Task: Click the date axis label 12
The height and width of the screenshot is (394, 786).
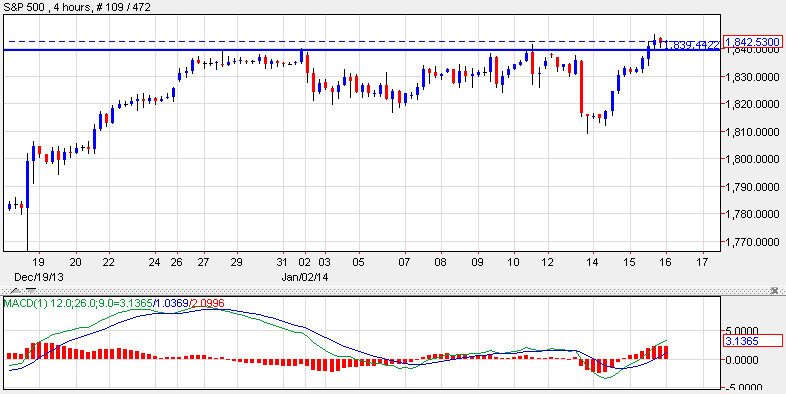Action: [548, 262]
